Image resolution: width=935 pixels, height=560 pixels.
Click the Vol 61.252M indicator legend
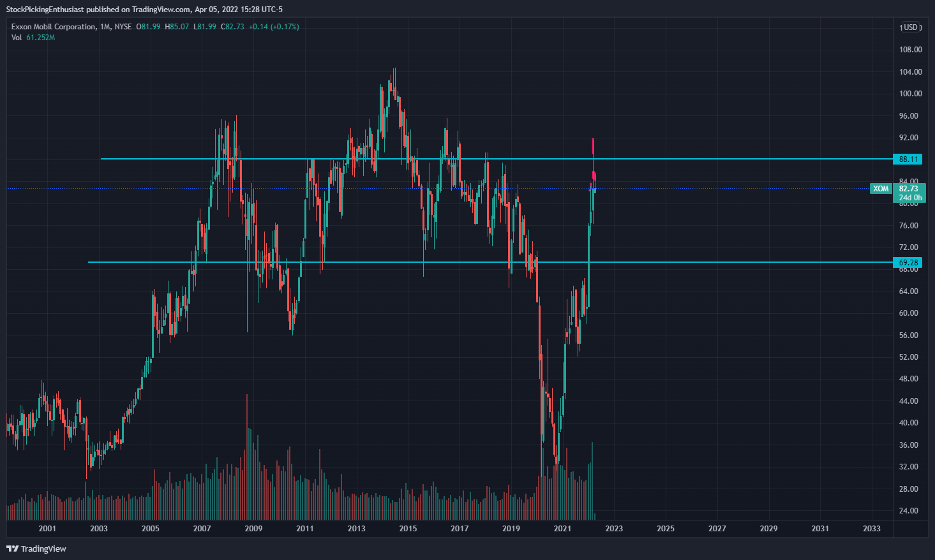click(33, 38)
